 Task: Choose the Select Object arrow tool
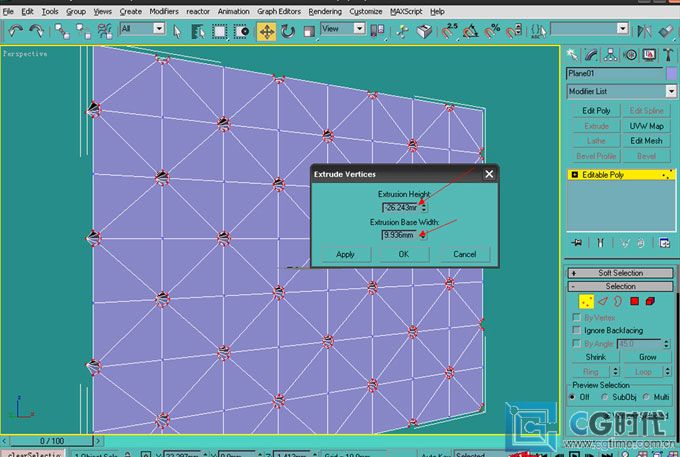pyautogui.click(x=177, y=31)
